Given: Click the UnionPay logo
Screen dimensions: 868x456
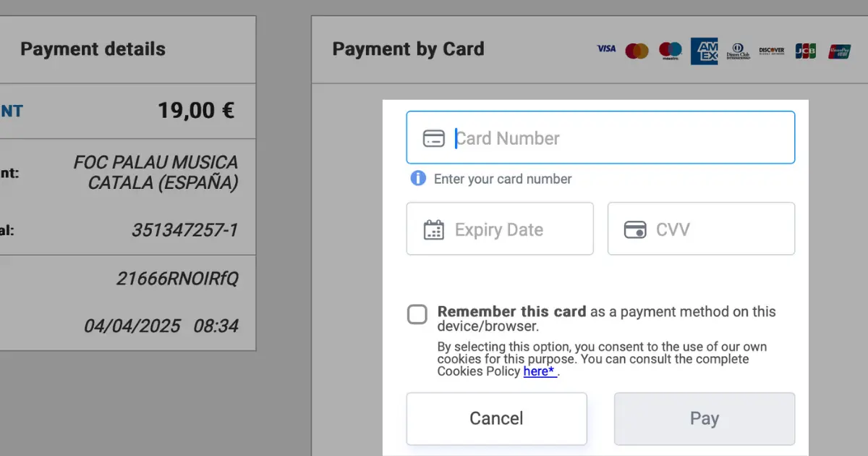Looking at the screenshot, I should tap(840, 51).
